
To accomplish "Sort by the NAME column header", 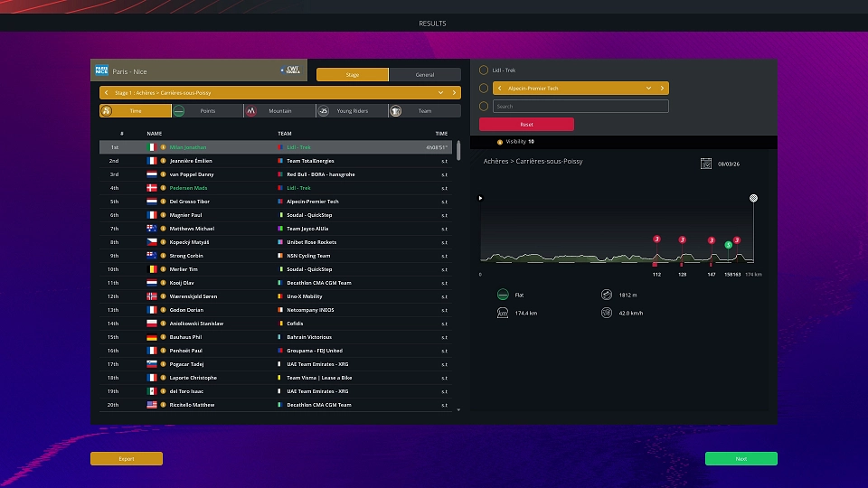I will 155,134.
